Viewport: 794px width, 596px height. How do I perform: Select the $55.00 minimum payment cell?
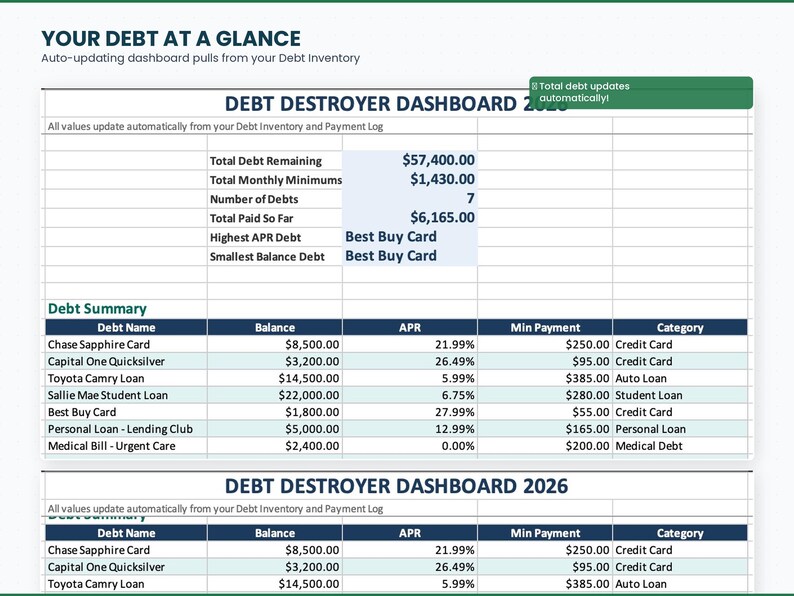(x=545, y=412)
